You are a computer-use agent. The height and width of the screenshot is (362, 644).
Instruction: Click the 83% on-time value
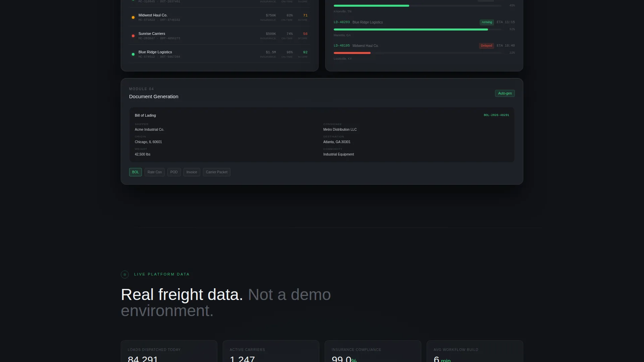pos(289,15)
